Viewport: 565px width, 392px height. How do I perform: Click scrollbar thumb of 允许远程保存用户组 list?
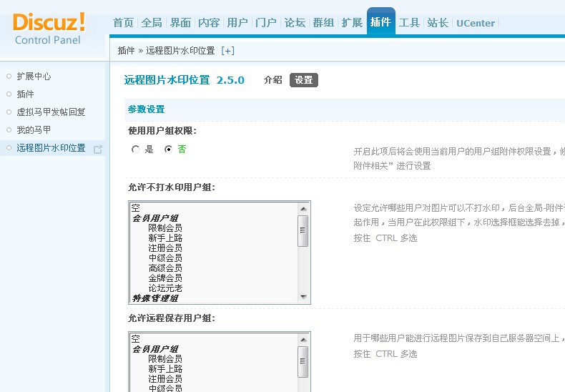[303, 362]
